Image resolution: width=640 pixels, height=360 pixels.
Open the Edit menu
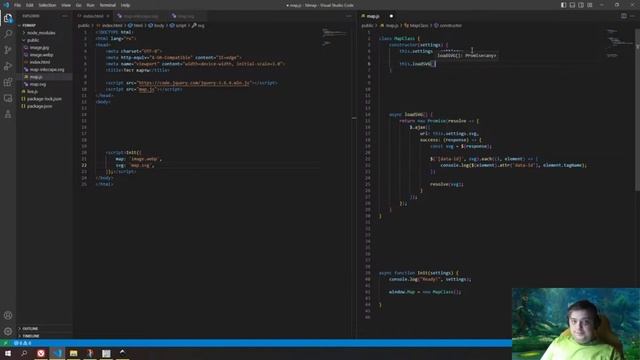[30, 5]
